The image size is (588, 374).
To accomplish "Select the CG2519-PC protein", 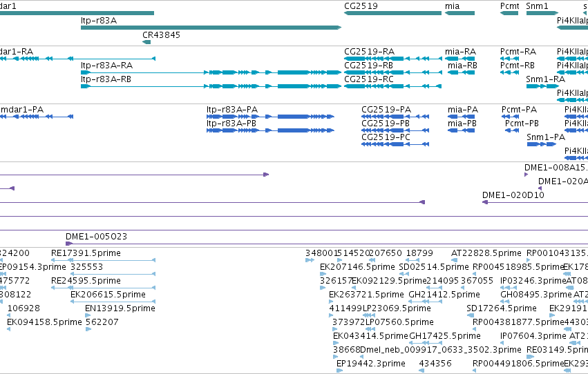I will [395, 144].
